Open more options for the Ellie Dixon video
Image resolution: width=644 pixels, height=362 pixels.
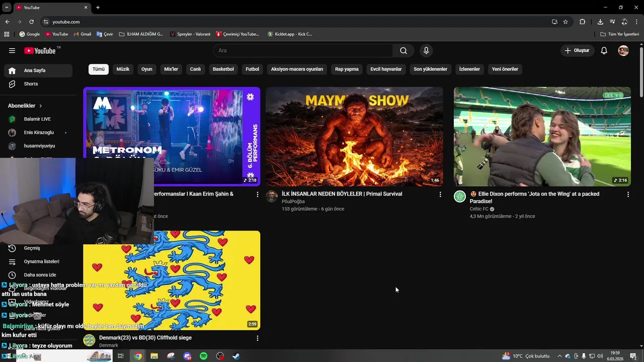point(628,194)
